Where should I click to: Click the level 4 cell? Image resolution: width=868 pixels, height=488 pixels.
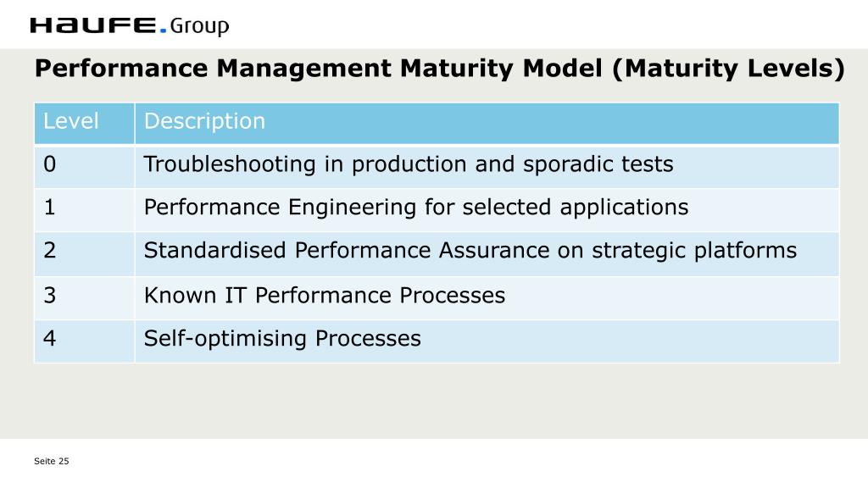tap(84, 341)
